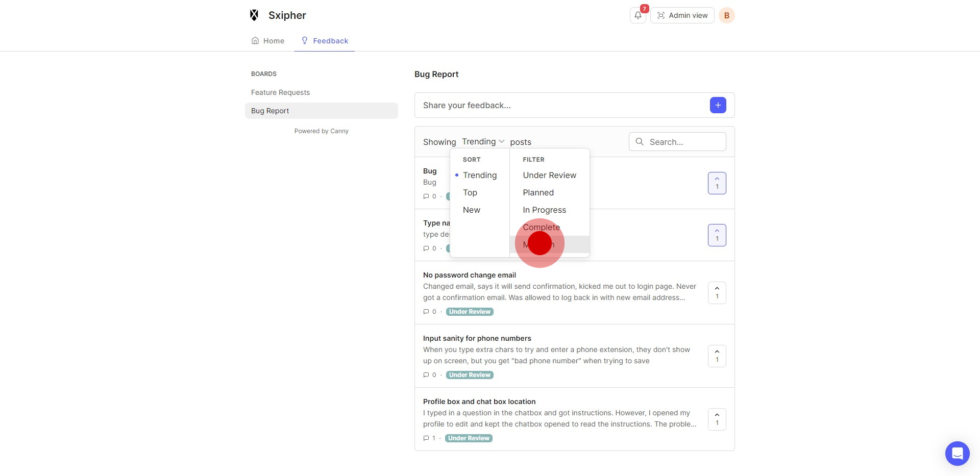This screenshot has width=980, height=476.
Task: Click the Sxipher logo icon
Action: [x=254, y=15]
